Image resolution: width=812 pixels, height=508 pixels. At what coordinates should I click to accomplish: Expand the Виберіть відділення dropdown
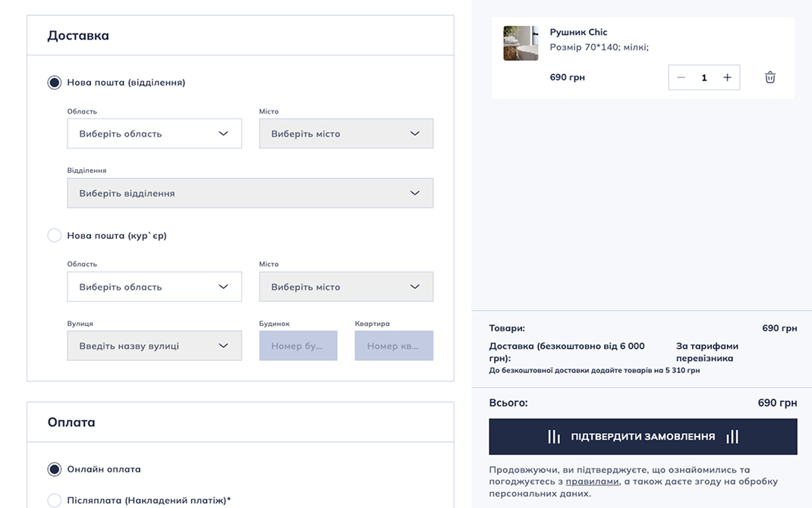point(250,193)
